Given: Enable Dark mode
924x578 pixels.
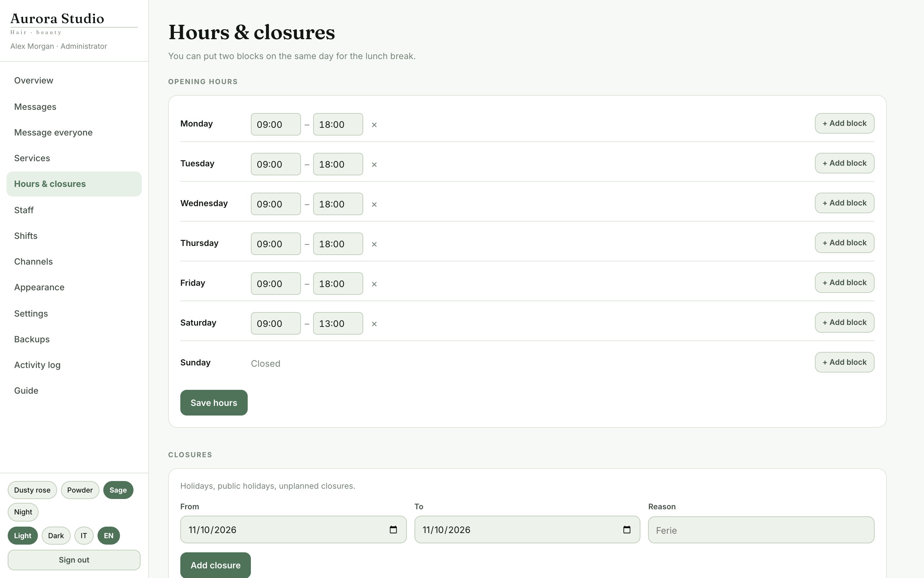Looking at the screenshot, I should click(56, 536).
